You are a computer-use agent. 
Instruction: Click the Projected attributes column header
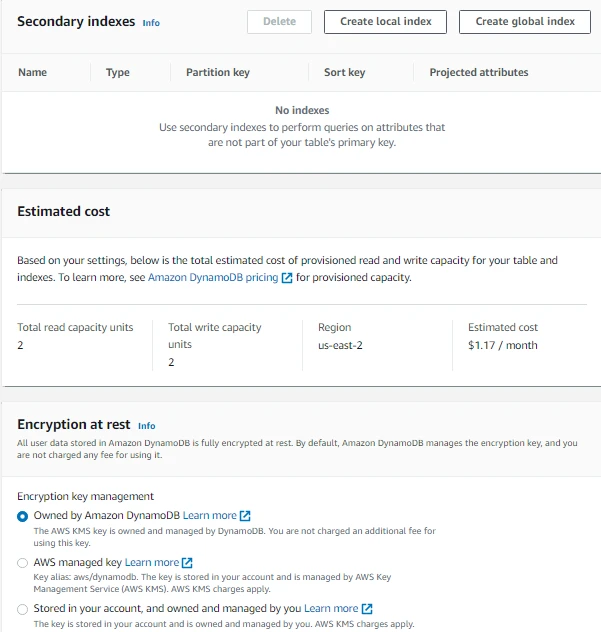pyautogui.click(x=479, y=72)
